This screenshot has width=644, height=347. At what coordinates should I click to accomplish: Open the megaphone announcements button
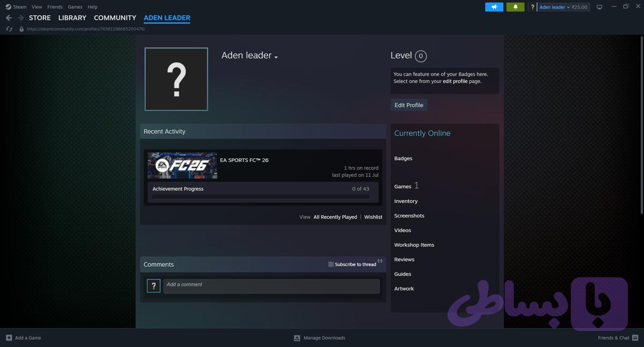494,7
